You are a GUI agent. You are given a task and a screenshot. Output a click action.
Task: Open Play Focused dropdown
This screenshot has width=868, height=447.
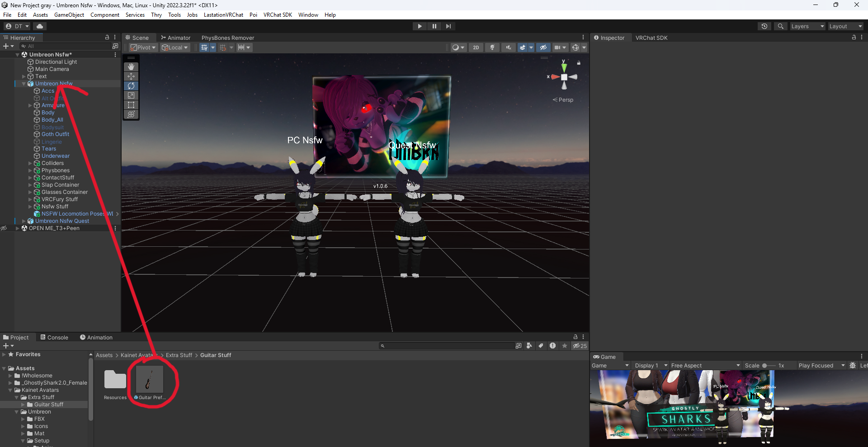pos(821,365)
